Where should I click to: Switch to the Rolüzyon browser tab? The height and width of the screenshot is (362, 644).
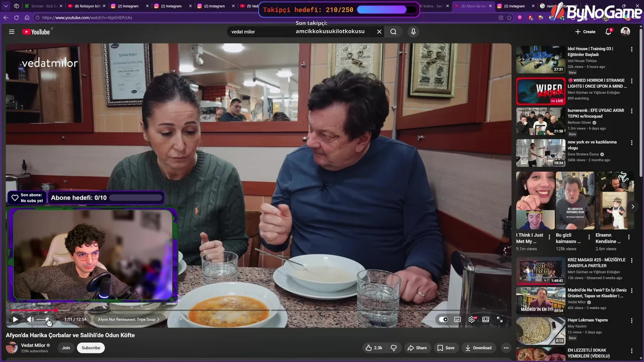point(86,6)
